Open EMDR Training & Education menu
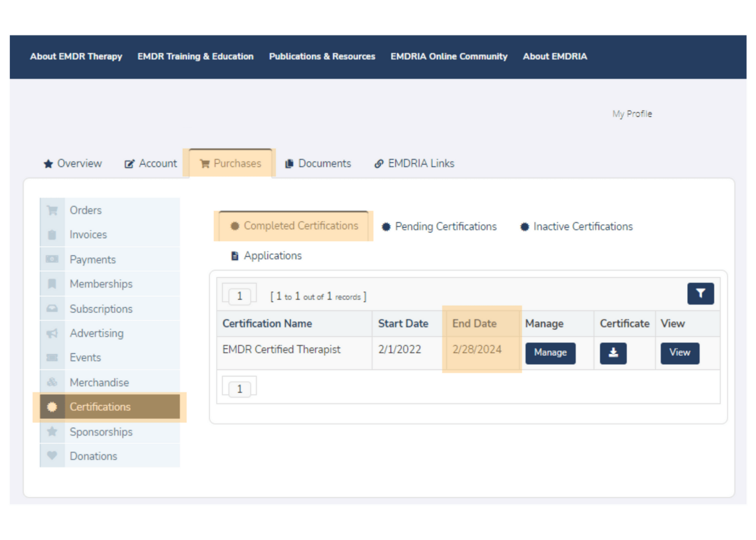The width and height of the screenshot is (756, 540). [195, 57]
